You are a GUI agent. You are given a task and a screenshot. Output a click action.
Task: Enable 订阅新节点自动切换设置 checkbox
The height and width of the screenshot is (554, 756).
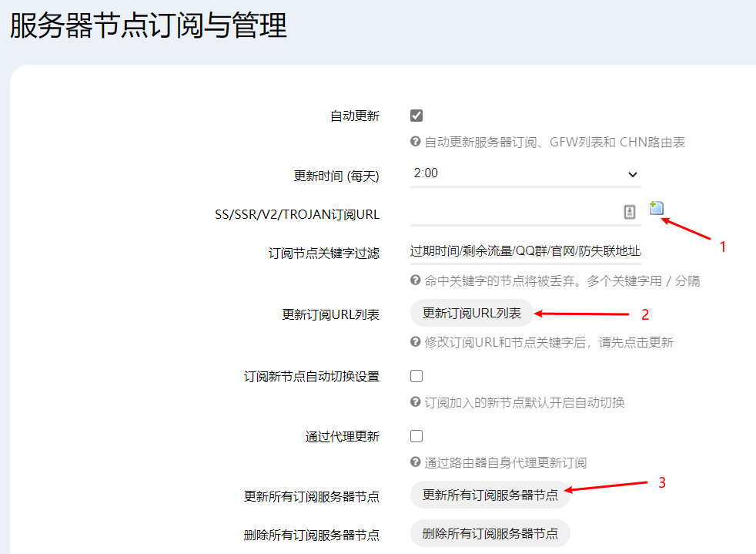416,376
